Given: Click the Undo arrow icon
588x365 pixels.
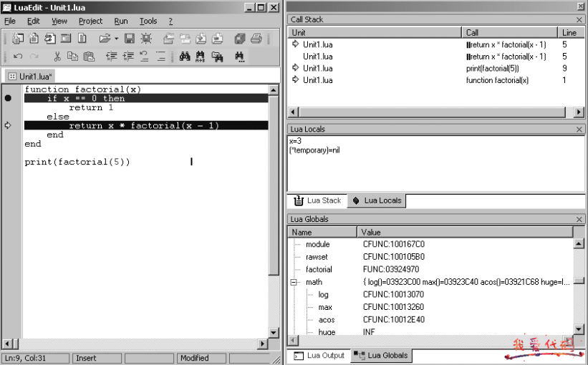Looking at the screenshot, I should click(18, 57).
